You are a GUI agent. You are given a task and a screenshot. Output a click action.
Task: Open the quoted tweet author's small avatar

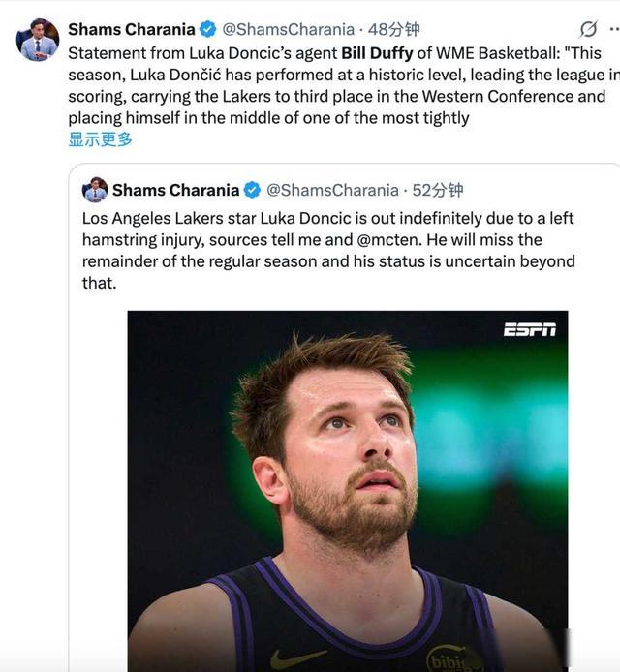[95, 190]
